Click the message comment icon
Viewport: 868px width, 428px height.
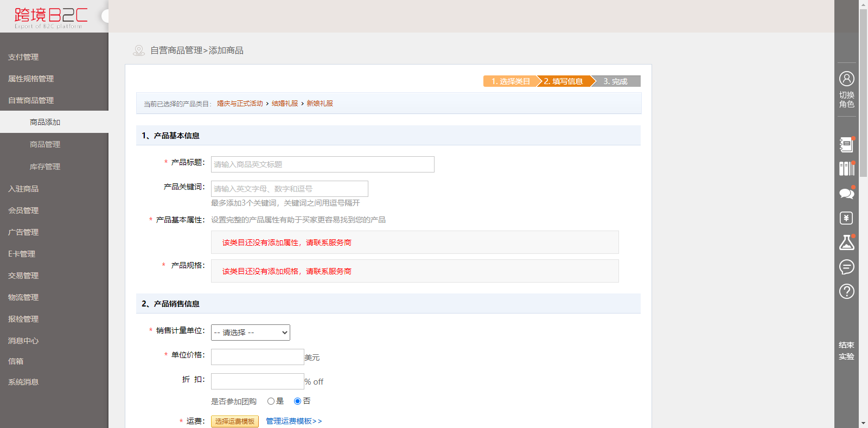click(x=846, y=267)
